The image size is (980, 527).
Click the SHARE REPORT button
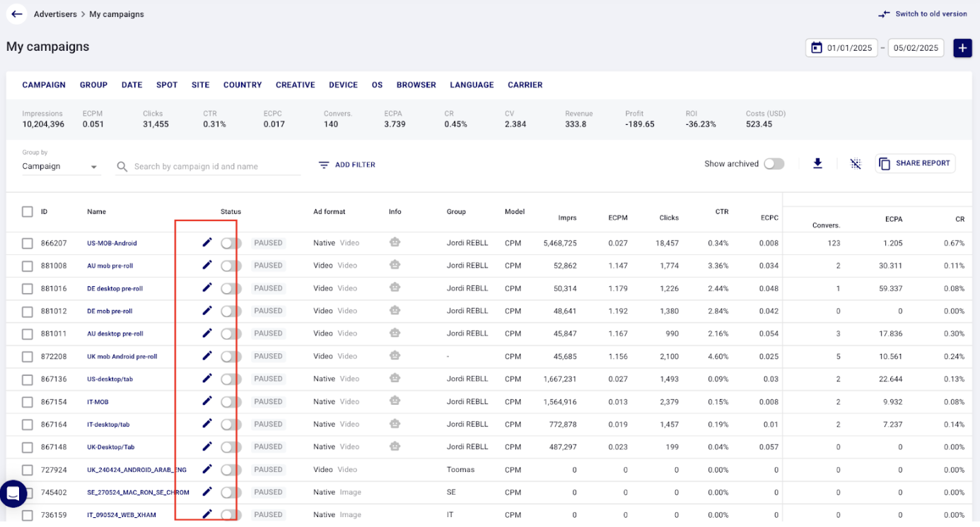[915, 163]
